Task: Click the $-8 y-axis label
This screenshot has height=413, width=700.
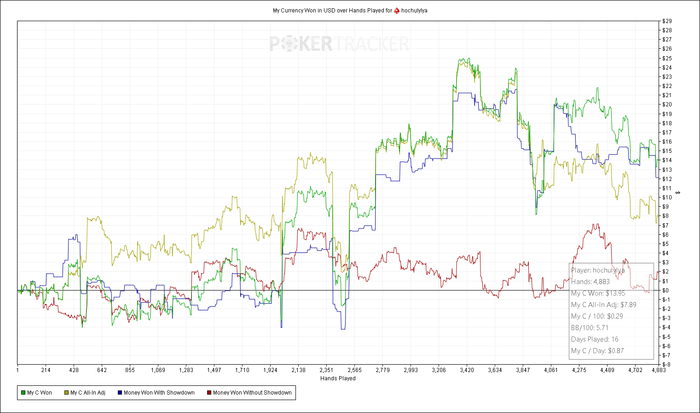Action: click(667, 364)
